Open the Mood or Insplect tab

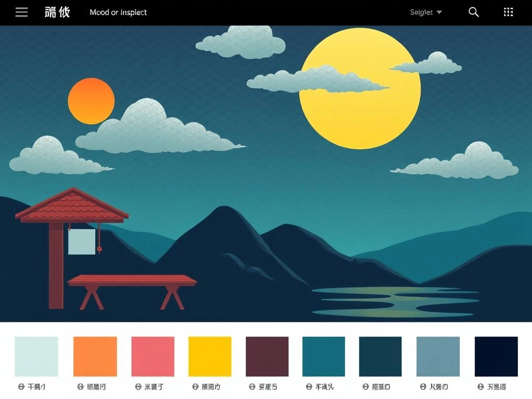(x=118, y=12)
